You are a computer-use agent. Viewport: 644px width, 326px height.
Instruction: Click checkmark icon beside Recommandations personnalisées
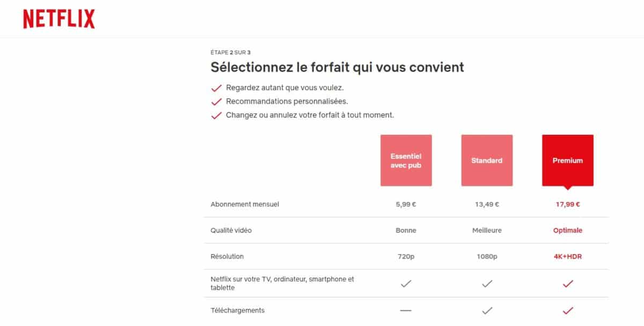[216, 102]
